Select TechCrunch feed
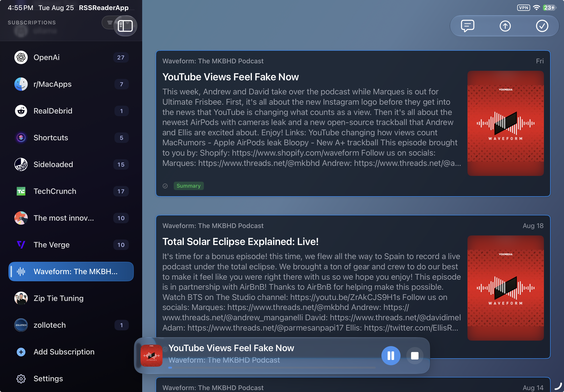 click(x=71, y=191)
